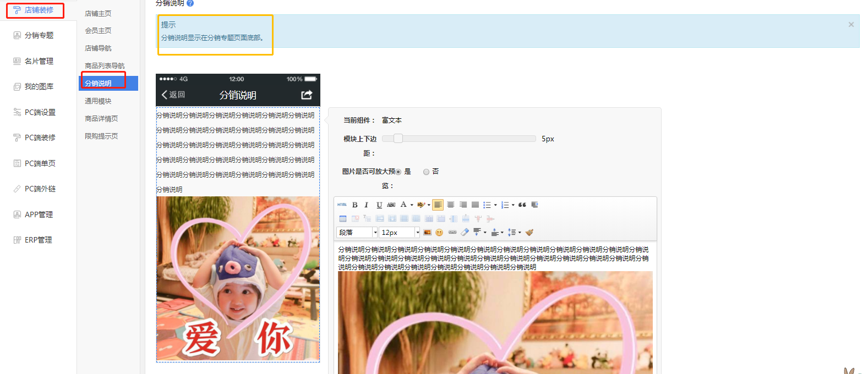Apply italic formatting in the editor
This screenshot has width=868, height=374.
pyautogui.click(x=367, y=205)
